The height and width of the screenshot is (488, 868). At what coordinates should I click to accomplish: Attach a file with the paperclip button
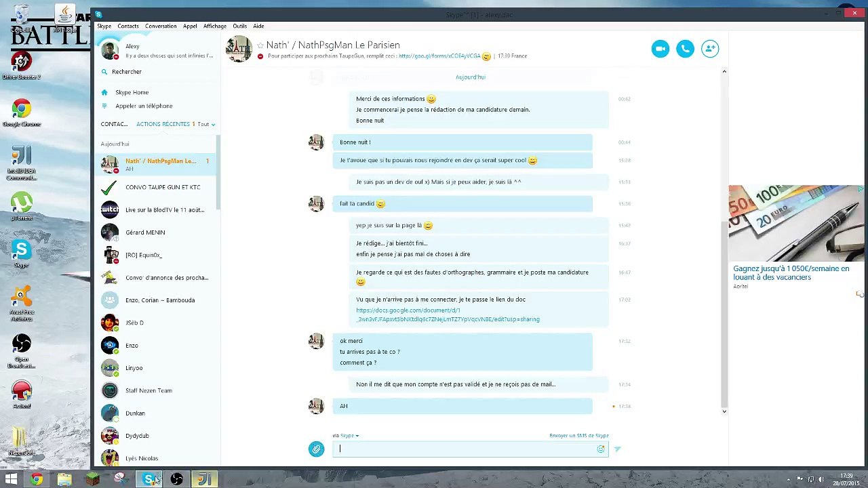(316, 449)
